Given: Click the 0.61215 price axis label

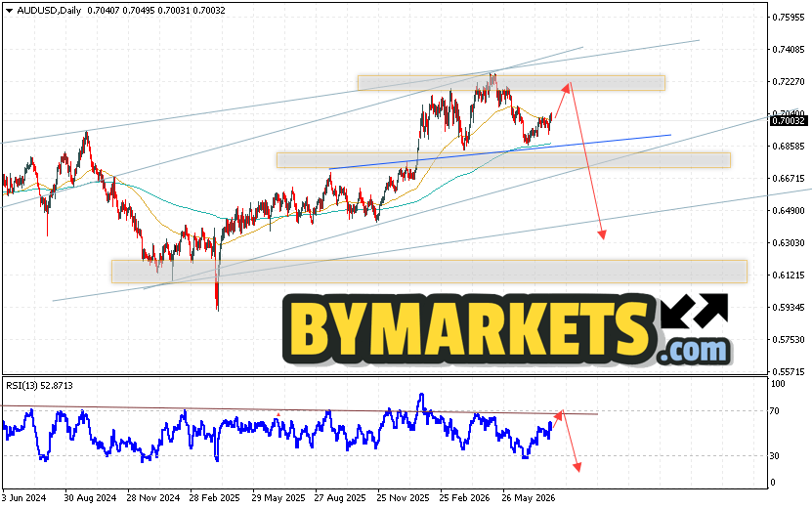Looking at the screenshot, I should tap(789, 275).
